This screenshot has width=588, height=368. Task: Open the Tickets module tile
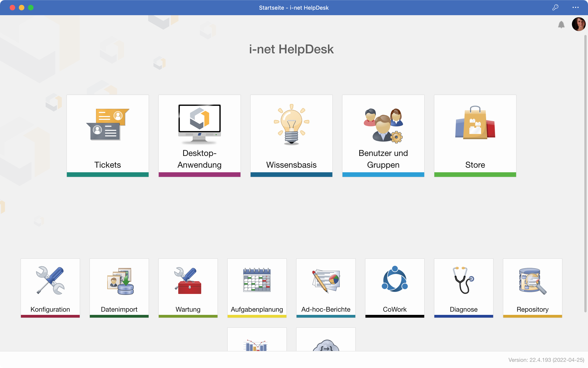[108, 136]
